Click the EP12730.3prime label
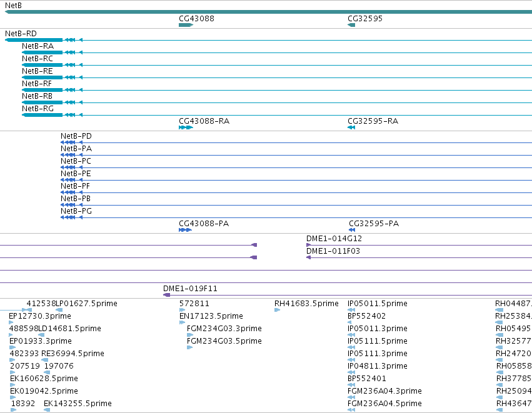The image size is (532, 413). [40, 316]
